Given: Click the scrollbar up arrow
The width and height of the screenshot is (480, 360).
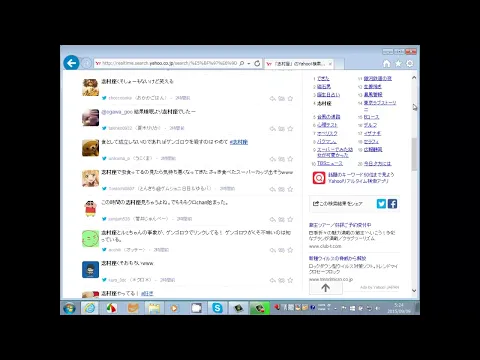Looking at the screenshot, I should point(414,77).
